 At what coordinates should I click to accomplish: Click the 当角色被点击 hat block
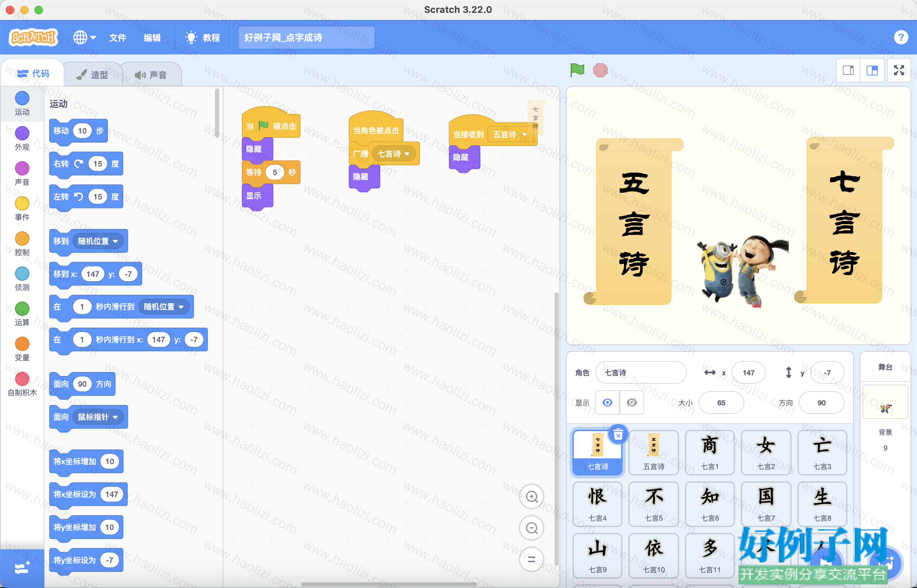pos(376,129)
